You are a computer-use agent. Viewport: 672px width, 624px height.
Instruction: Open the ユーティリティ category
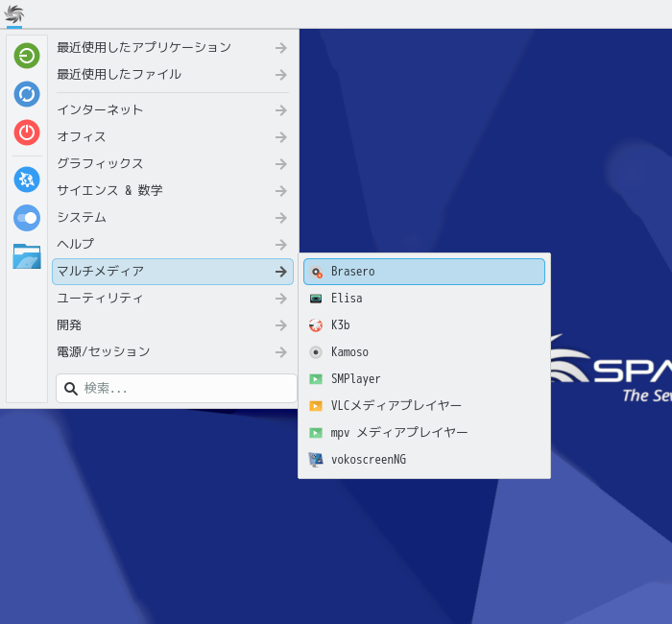click(x=173, y=299)
